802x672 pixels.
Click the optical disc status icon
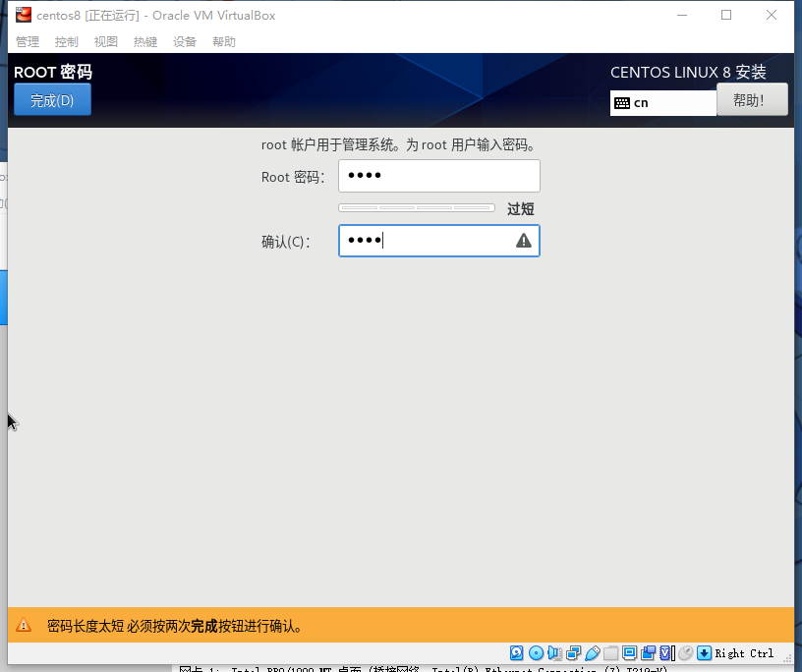536,653
